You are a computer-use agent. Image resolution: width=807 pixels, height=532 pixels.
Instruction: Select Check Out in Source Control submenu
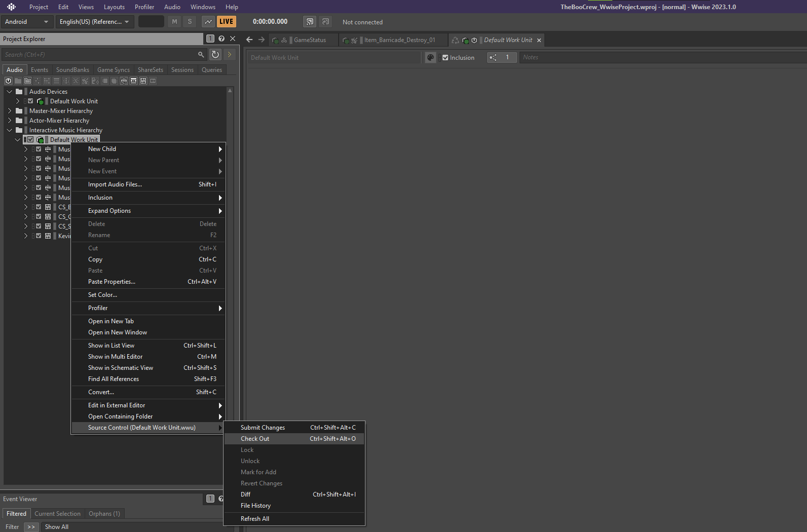[x=294, y=439]
